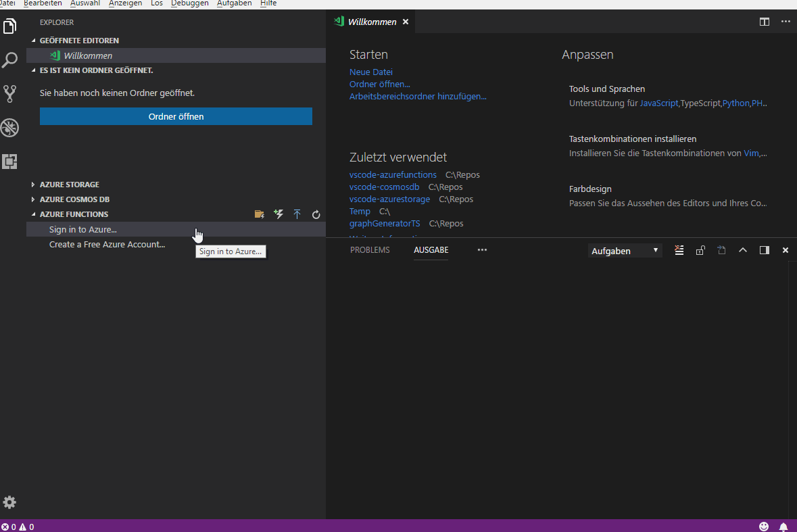Open recent vscode-azurefunctions folder
Screen dimensions: 797x532
[393, 175]
